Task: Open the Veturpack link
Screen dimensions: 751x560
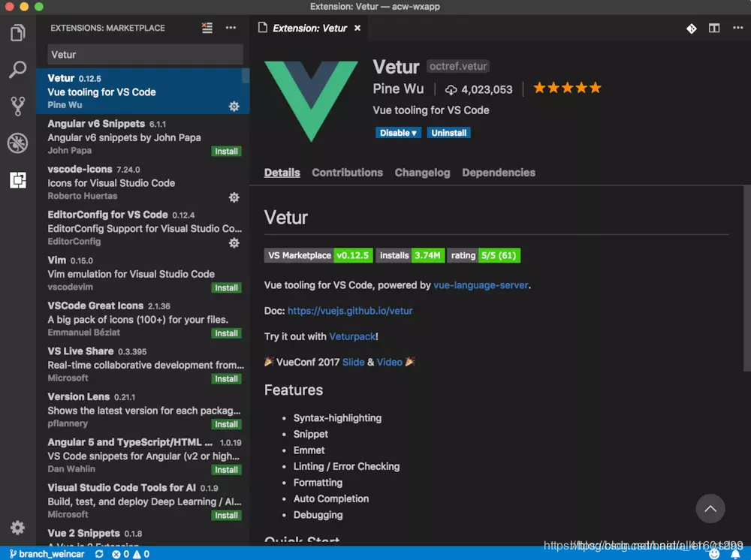Action: [352, 336]
